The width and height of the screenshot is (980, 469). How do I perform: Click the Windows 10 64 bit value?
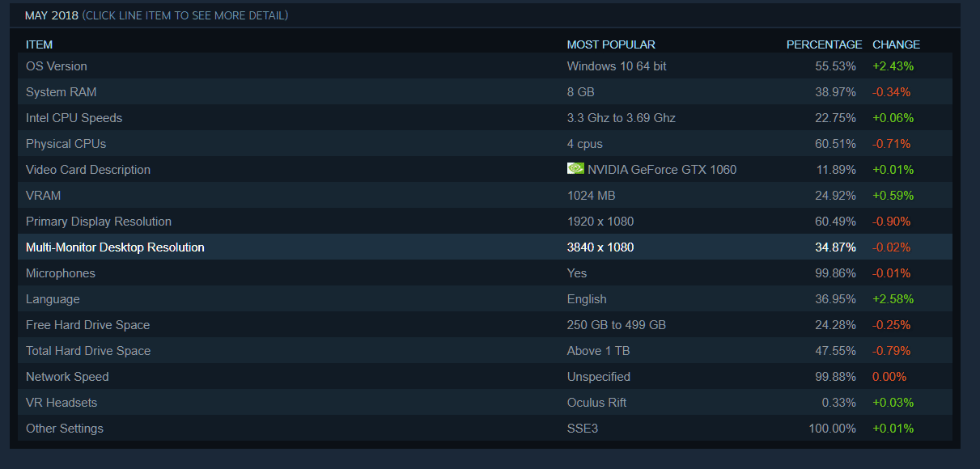[617, 66]
